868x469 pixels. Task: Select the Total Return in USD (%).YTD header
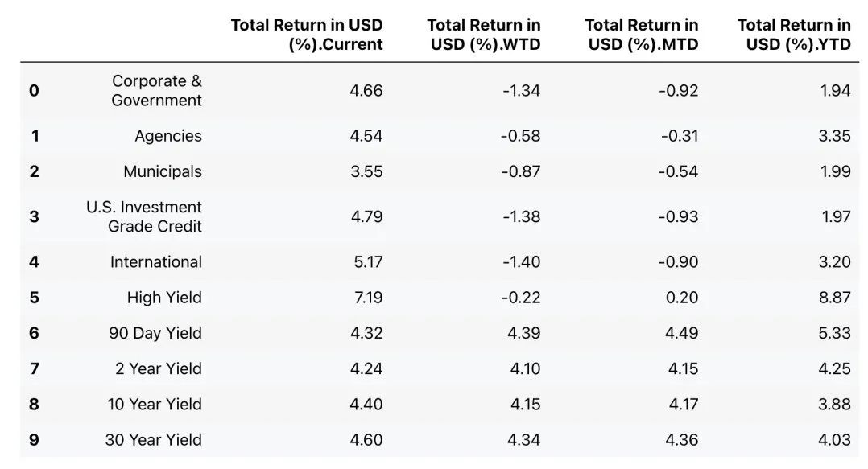tap(793, 35)
